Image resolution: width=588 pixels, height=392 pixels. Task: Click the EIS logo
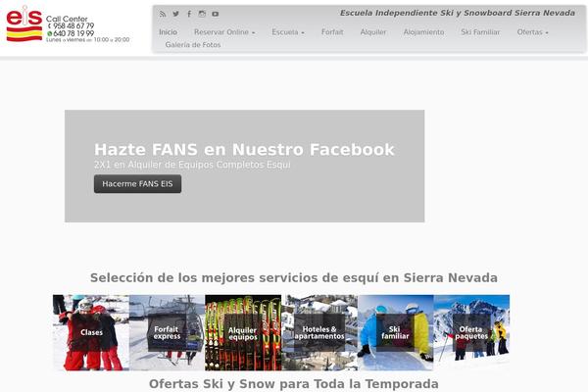(24, 24)
